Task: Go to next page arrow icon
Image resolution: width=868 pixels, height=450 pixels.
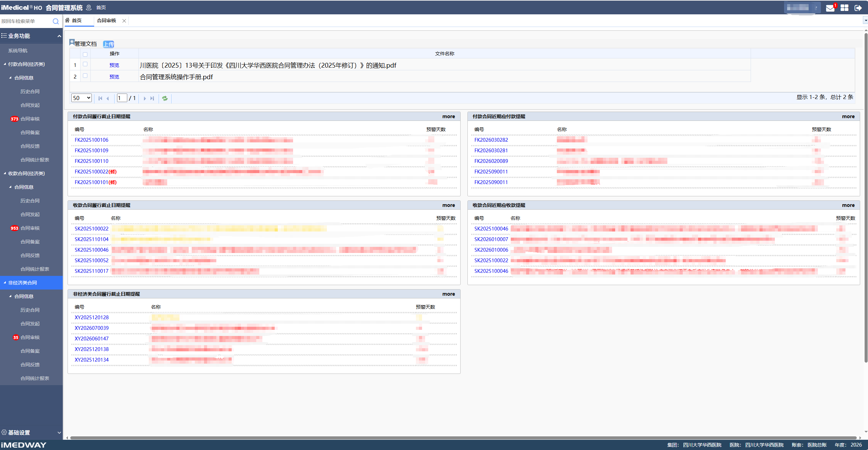Action: coord(145,98)
